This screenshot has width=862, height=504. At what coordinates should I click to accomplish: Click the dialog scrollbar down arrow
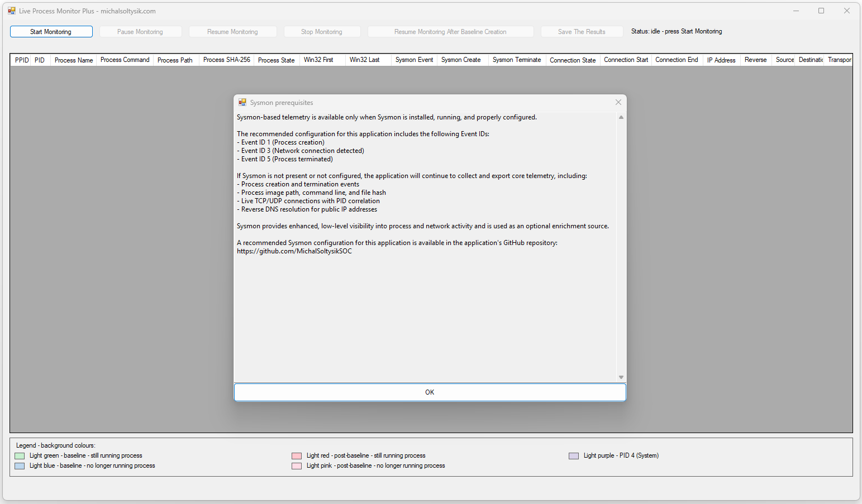click(621, 377)
